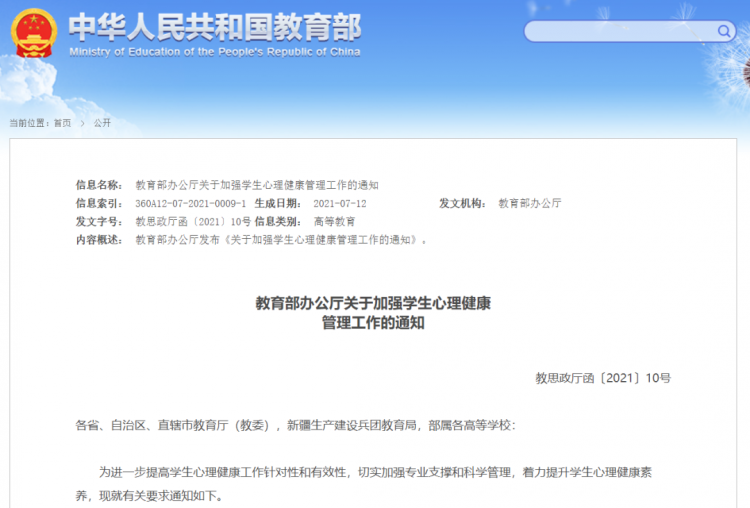
Task: Click the bold centered notice heading
Action: 373,313
